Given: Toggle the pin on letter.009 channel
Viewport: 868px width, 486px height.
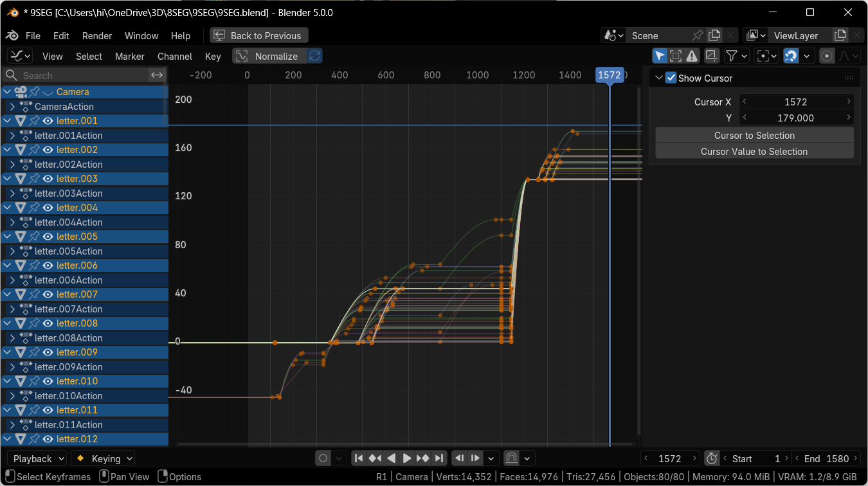Looking at the screenshot, I should point(35,352).
